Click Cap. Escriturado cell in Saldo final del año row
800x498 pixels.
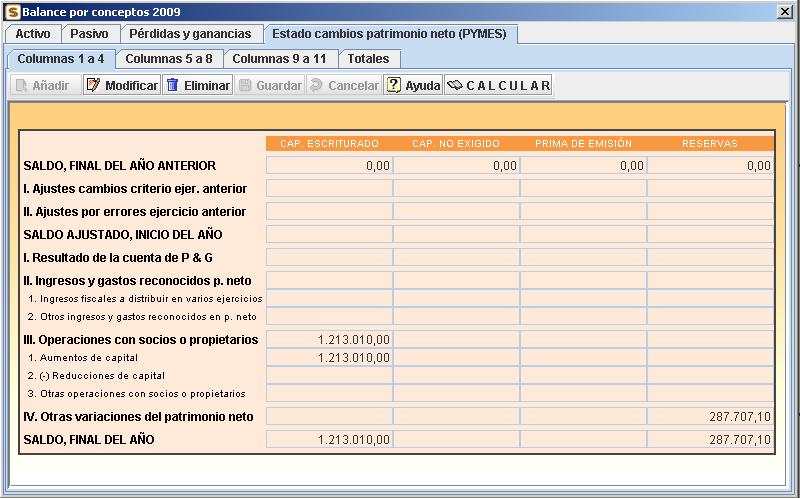click(x=330, y=439)
